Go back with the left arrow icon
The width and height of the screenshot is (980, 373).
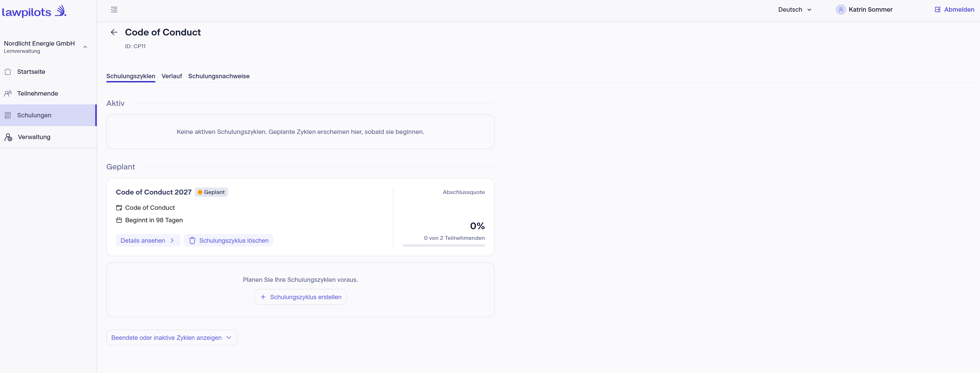[114, 32]
